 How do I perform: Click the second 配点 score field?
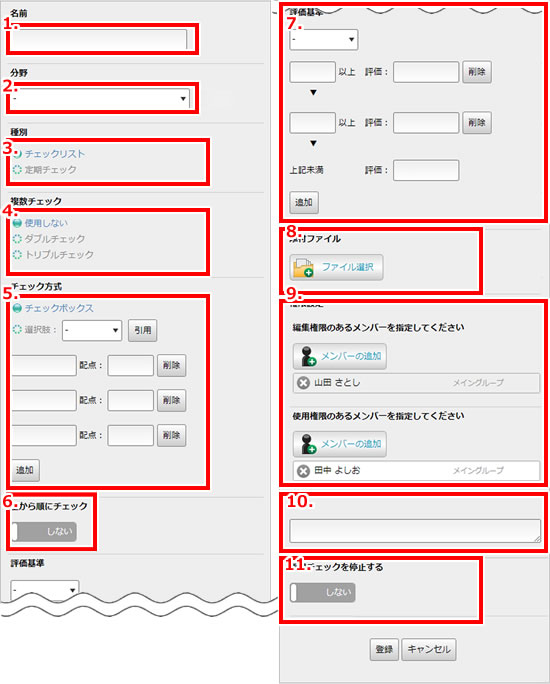coord(131,400)
